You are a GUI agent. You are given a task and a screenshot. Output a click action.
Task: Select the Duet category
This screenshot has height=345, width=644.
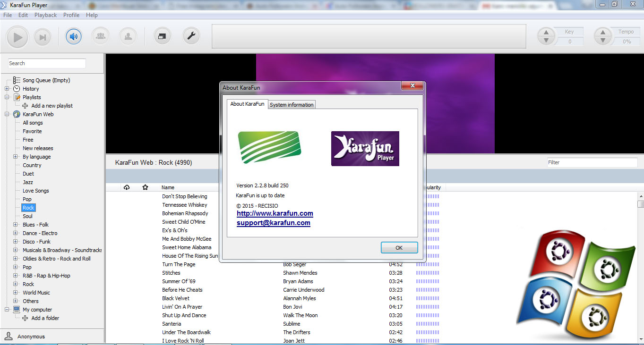pos(28,174)
